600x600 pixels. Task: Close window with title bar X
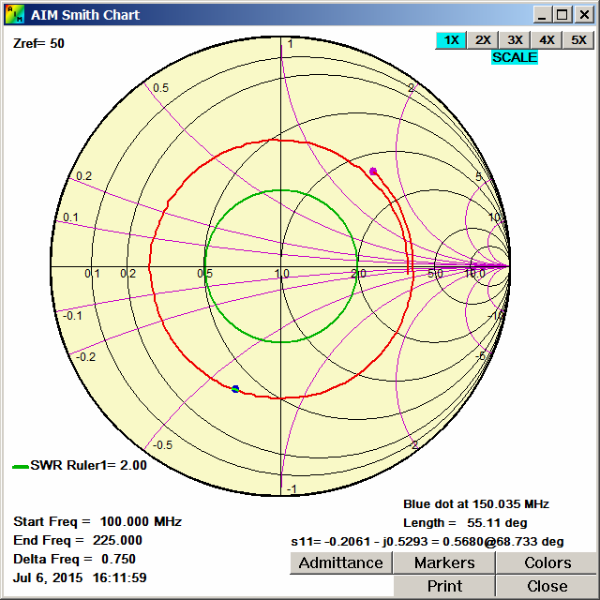584,15
